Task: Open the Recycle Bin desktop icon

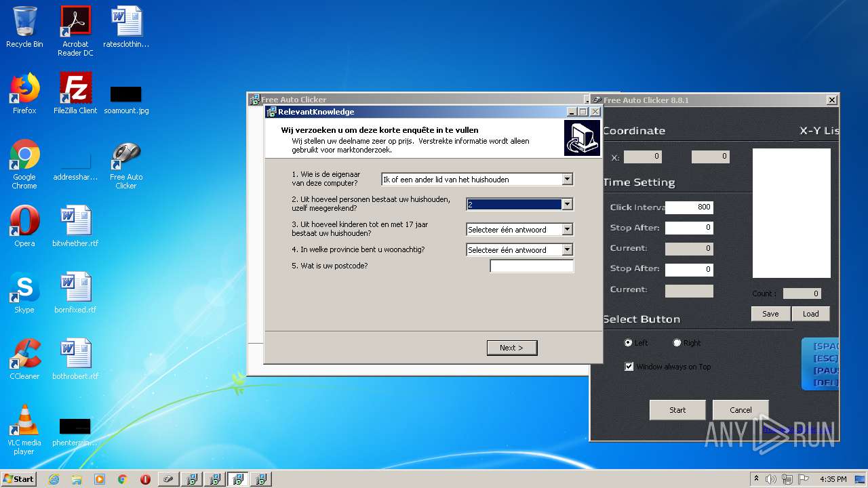Action: [24, 27]
